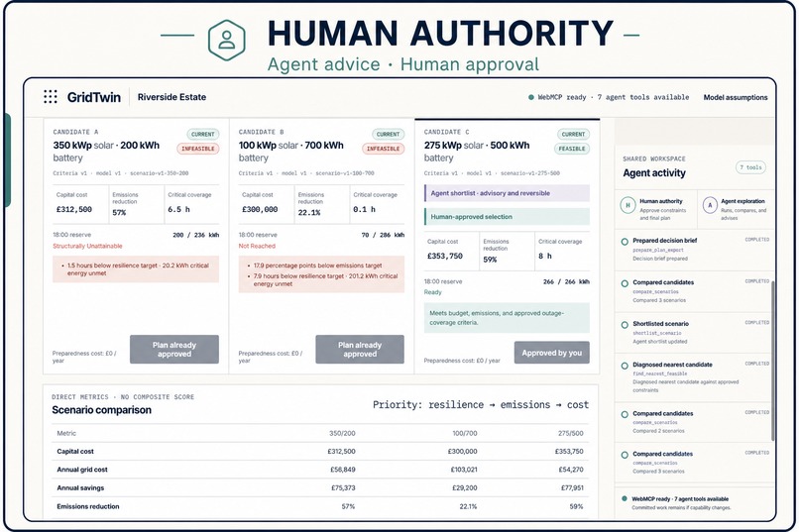Click the A circle icon for Agent exploration
Viewport: 799px width, 532px height.
710,205
